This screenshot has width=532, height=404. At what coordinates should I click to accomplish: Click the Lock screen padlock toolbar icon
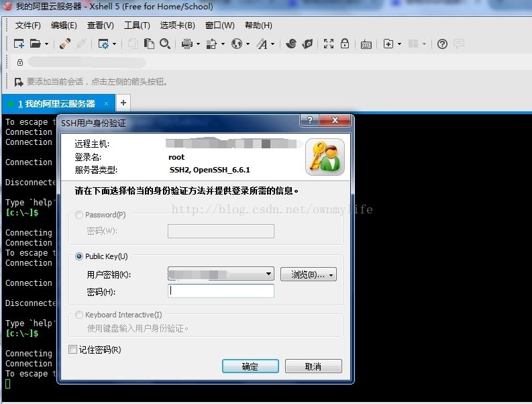(x=345, y=44)
